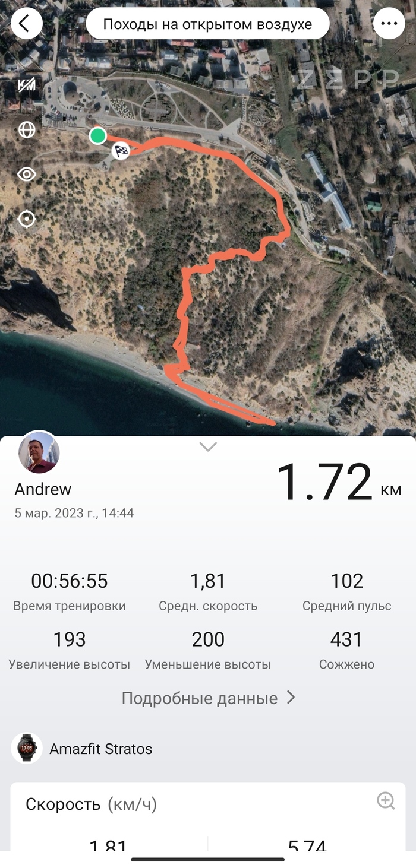Toggle map visibility with eye icon
Viewport: 416px width, 868px height.
click(x=27, y=174)
